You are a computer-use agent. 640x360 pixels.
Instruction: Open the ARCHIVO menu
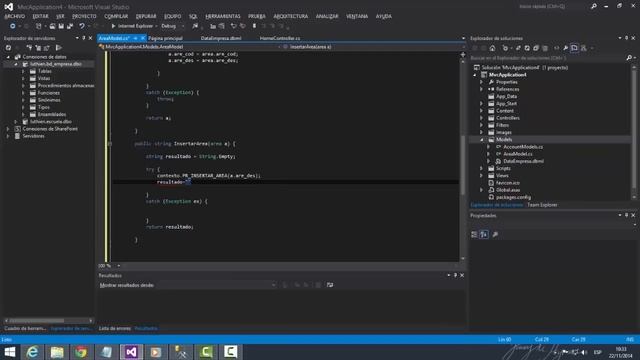pyautogui.click(x=14, y=16)
